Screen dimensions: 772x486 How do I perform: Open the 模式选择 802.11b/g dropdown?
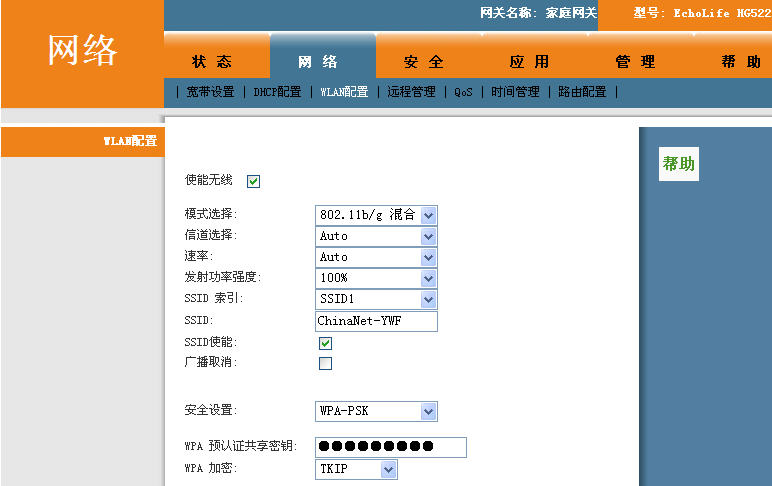click(x=376, y=215)
